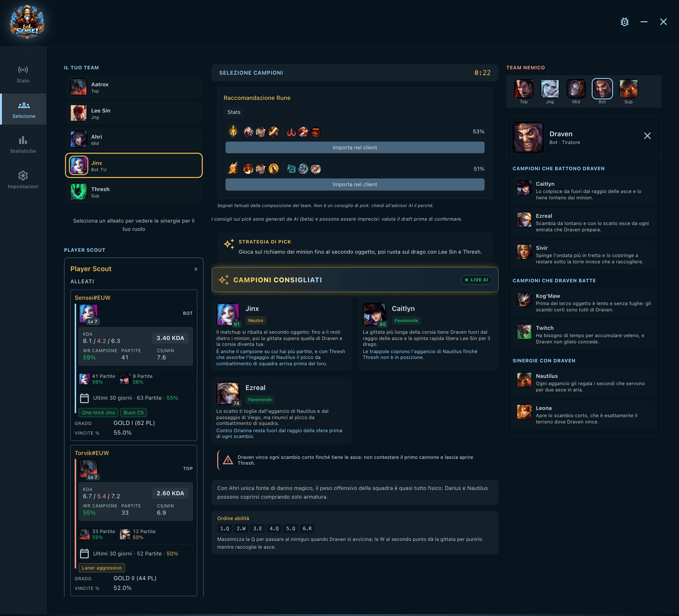Click the One-trick Jinx tag
The image size is (679, 616).
coord(98,413)
